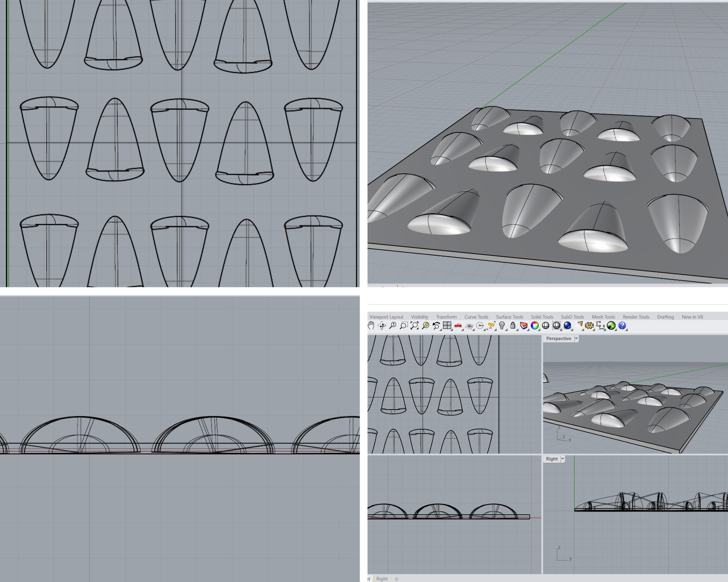728x582 pixels.
Task: Select the Pan (hand) tool
Action: 371,326
